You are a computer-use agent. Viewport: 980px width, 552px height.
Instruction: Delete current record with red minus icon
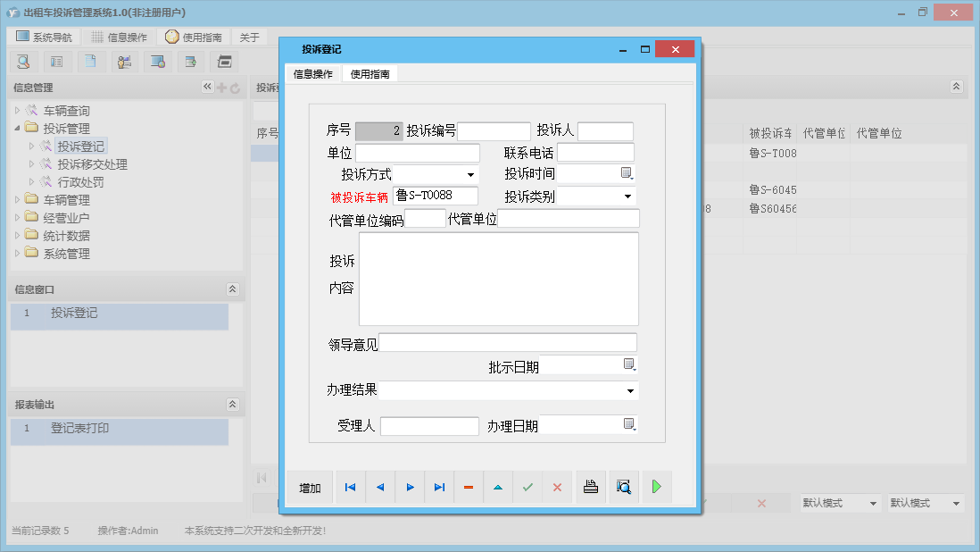click(469, 487)
